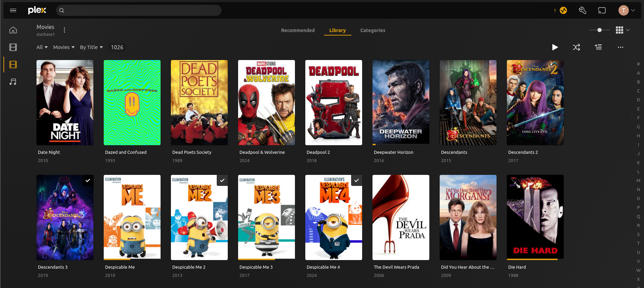This screenshot has width=644, height=288.
Task: Select the highlighted Movies library sidebar icon
Action: 13,64
